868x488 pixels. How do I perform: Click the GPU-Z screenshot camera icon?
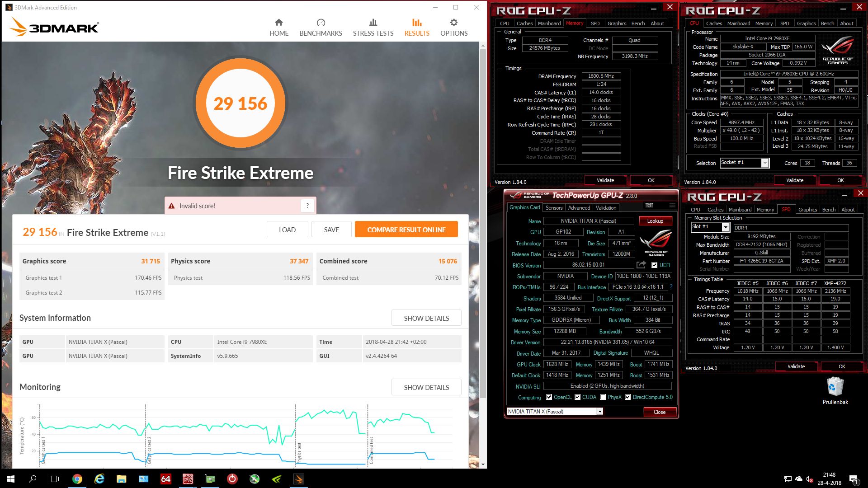click(x=649, y=205)
